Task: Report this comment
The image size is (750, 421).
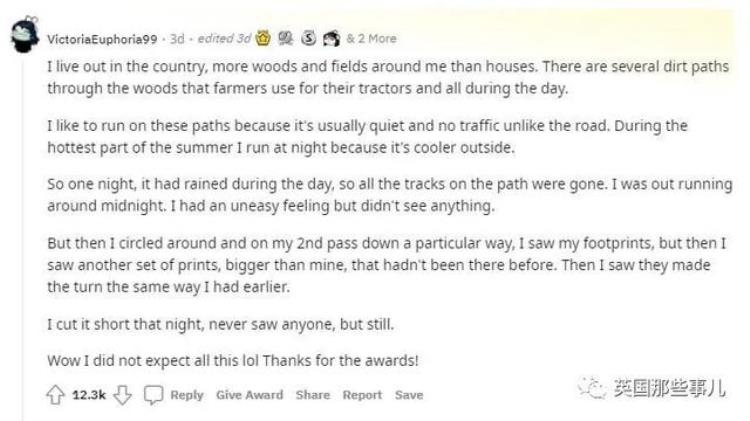Action: click(362, 395)
